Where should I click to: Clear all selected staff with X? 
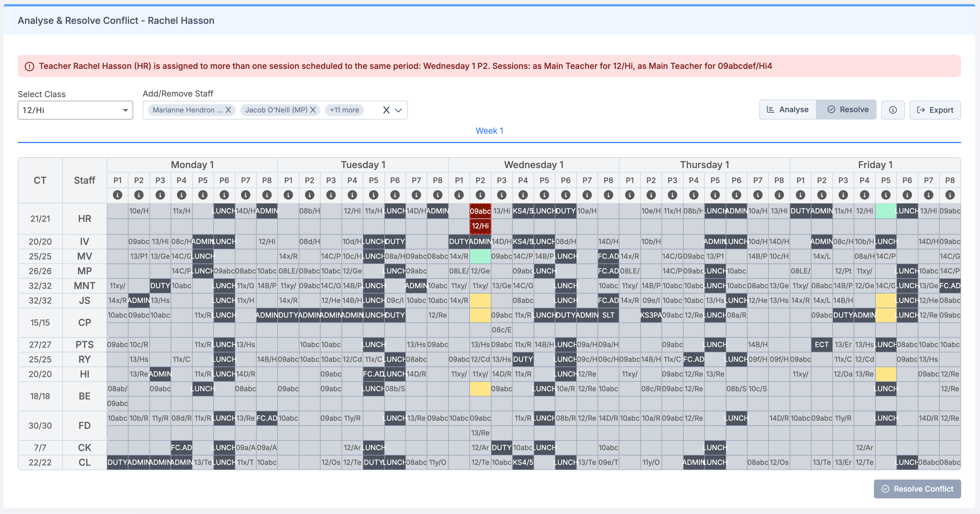386,110
